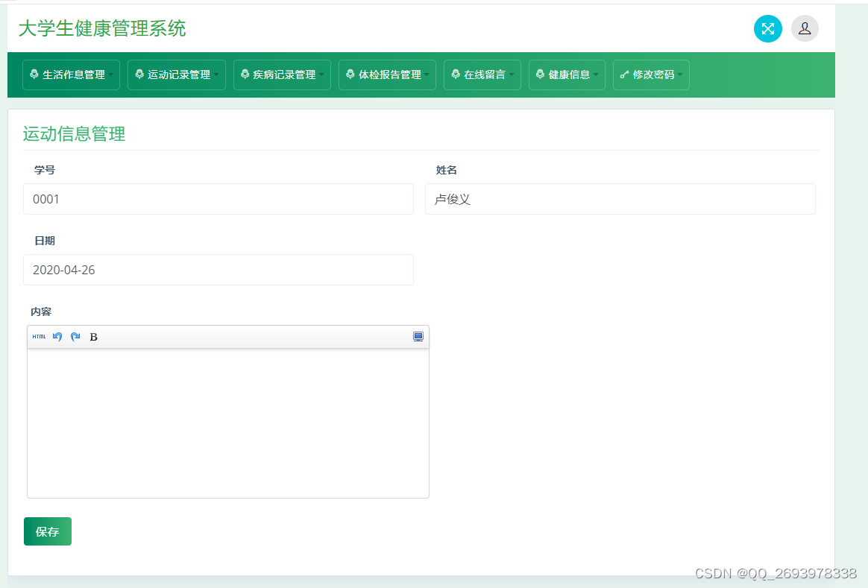Open the 健康信息 dropdown menu
Image resolution: width=868 pixels, height=588 pixels.
567,75
